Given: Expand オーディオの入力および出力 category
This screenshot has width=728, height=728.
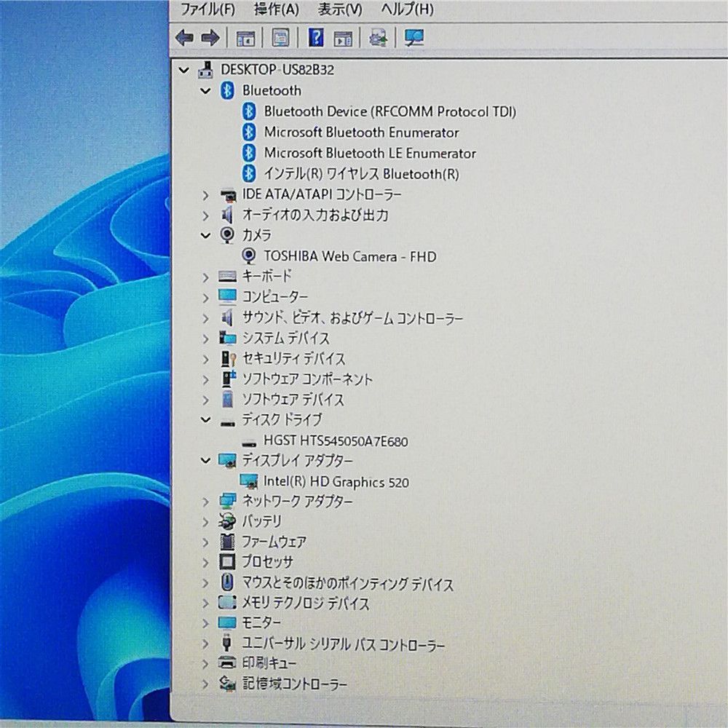Looking at the screenshot, I should click(205, 215).
